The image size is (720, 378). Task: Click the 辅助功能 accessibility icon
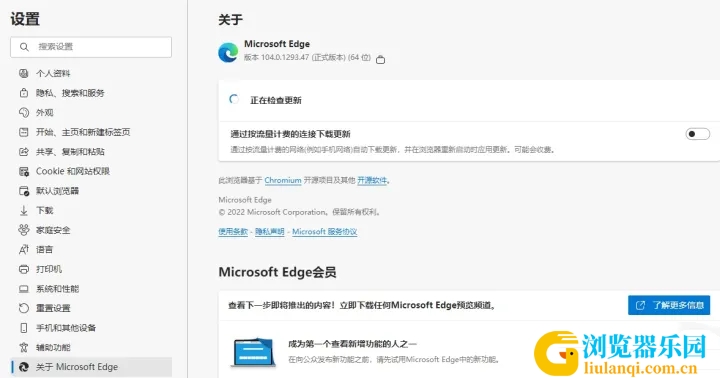pyautogui.click(x=23, y=348)
